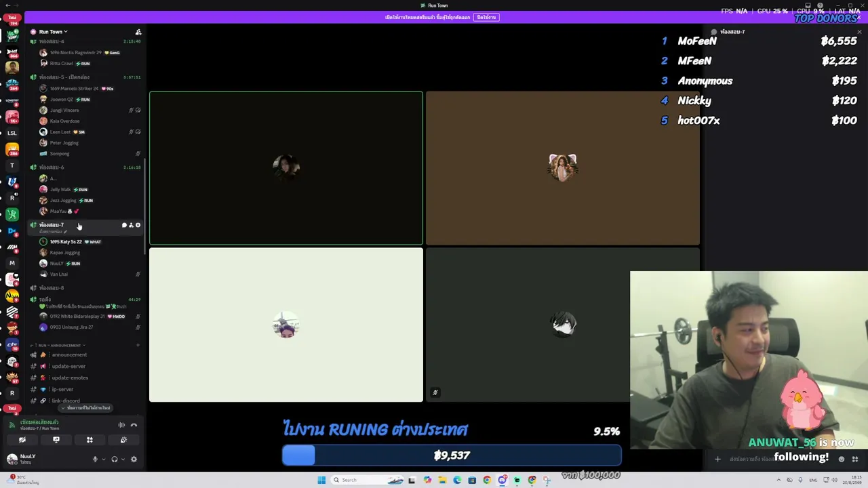Open File Explorer from the taskbar
This screenshot has height=488, width=868.
pos(442,480)
